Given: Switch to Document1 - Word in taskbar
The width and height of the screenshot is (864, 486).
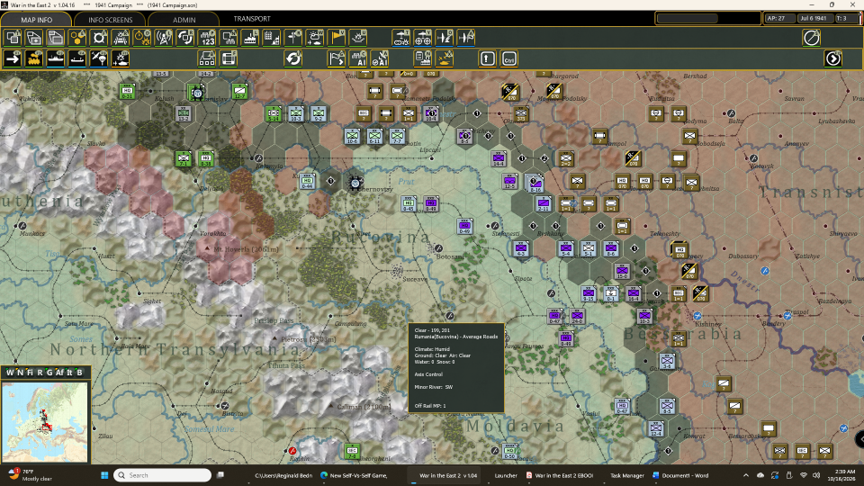Looking at the screenshot, I should point(680,476).
